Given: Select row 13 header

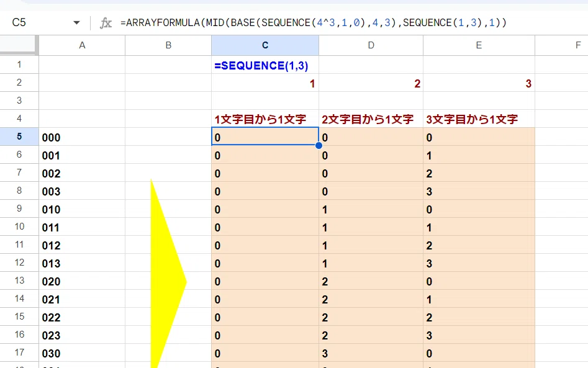Looking at the screenshot, I should 19,280.
